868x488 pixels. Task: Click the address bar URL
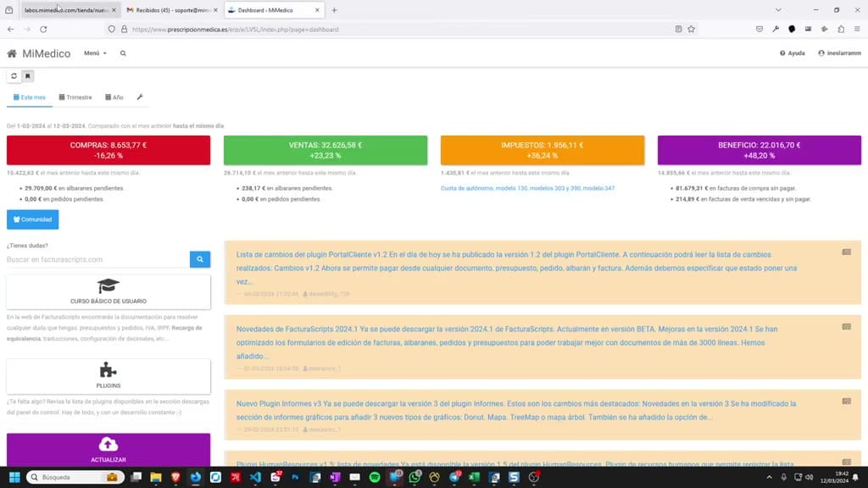tap(236, 30)
